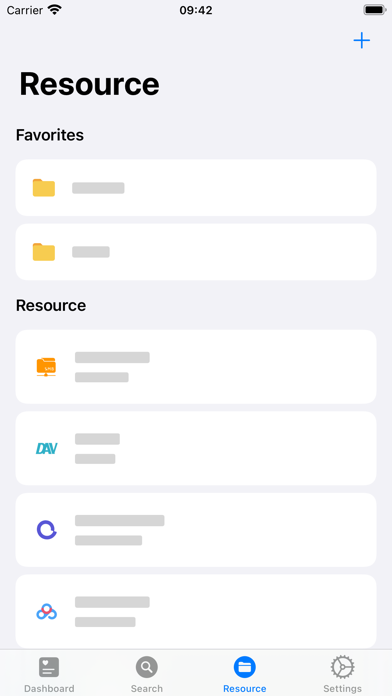Viewport: 392px width, 696px height.
Task: Select the purple circular arrow resource icon
Action: point(46,530)
